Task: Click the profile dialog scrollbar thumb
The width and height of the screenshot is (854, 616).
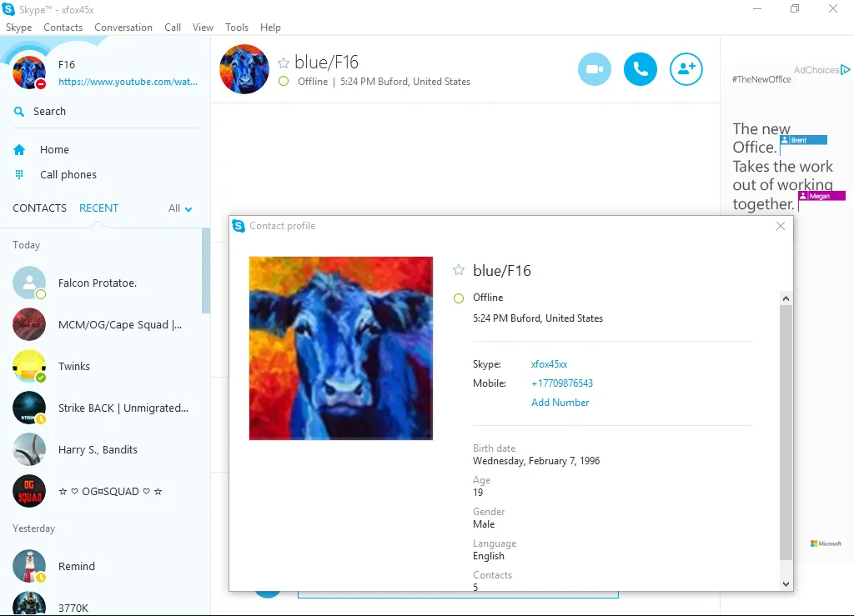Action: 786,432
